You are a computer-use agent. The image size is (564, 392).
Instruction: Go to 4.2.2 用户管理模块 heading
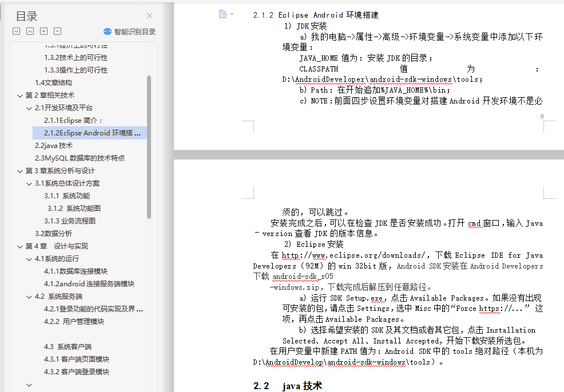tap(74, 322)
